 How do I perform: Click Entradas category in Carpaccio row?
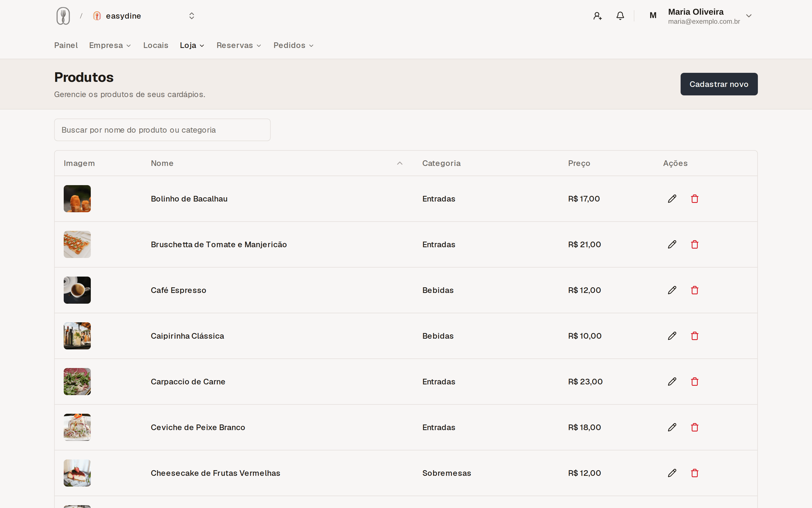pyautogui.click(x=438, y=381)
